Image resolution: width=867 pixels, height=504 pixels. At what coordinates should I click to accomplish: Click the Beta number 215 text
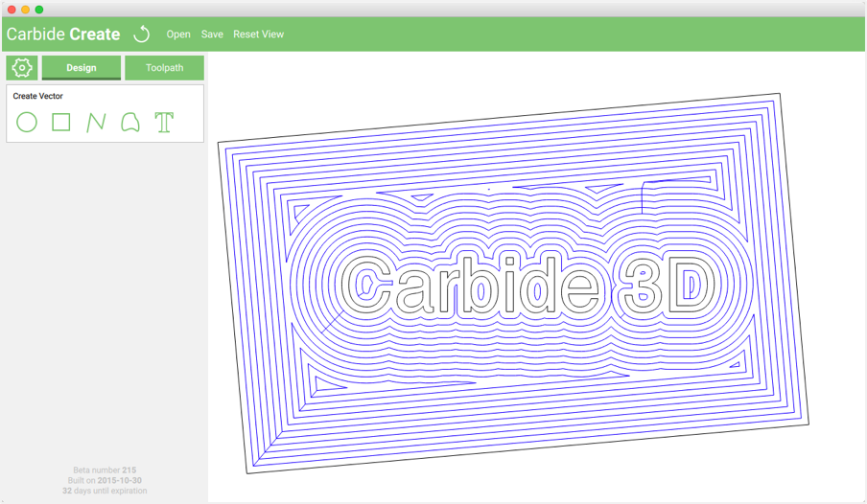click(x=105, y=470)
